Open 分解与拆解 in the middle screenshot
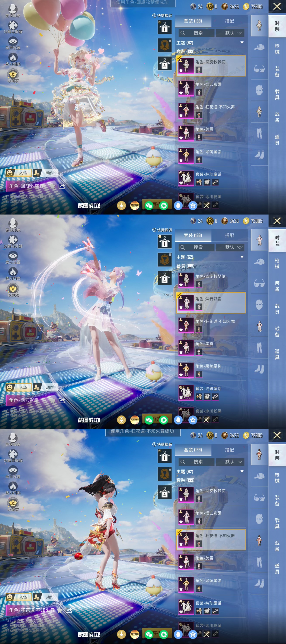This screenshot has height=644, width=286. (x=13, y=242)
